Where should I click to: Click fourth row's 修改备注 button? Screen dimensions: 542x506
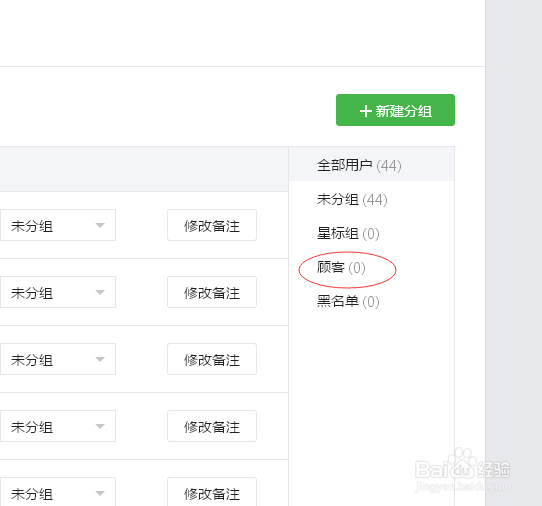pos(212,426)
